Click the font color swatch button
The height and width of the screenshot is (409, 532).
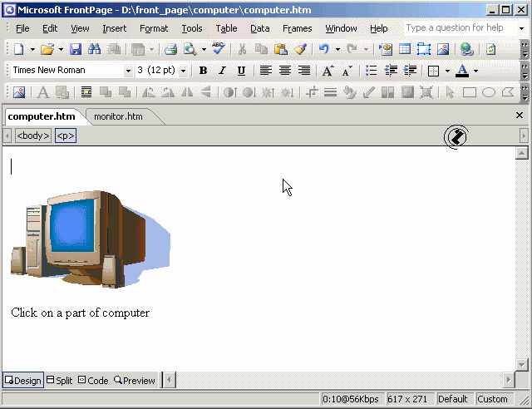click(x=462, y=71)
